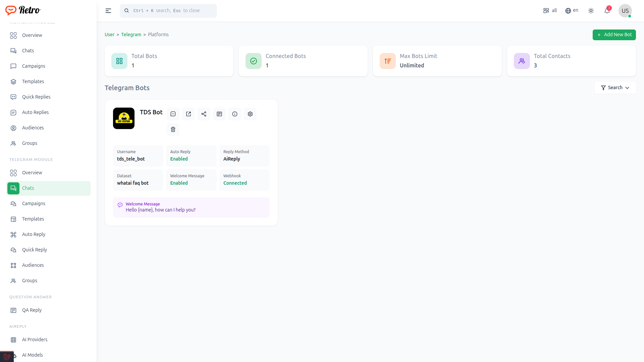Click the search input field
This screenshot has width=644, height=362.
pyautogui.click(x=168, y=11)
